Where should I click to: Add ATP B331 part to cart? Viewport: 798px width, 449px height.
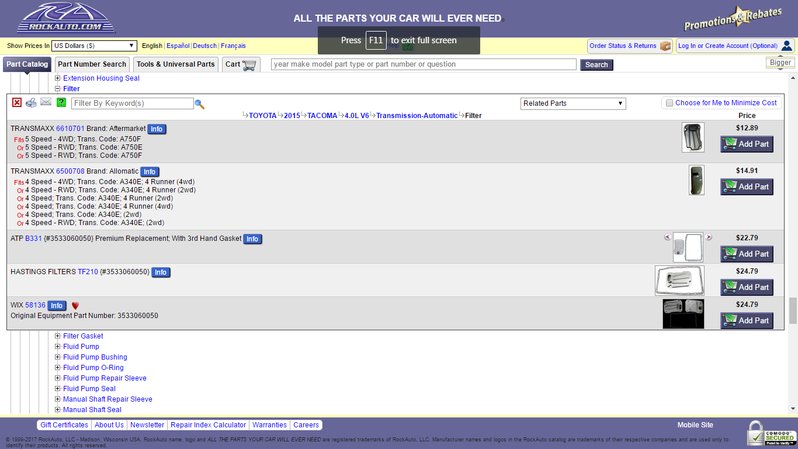pos(747,254)
